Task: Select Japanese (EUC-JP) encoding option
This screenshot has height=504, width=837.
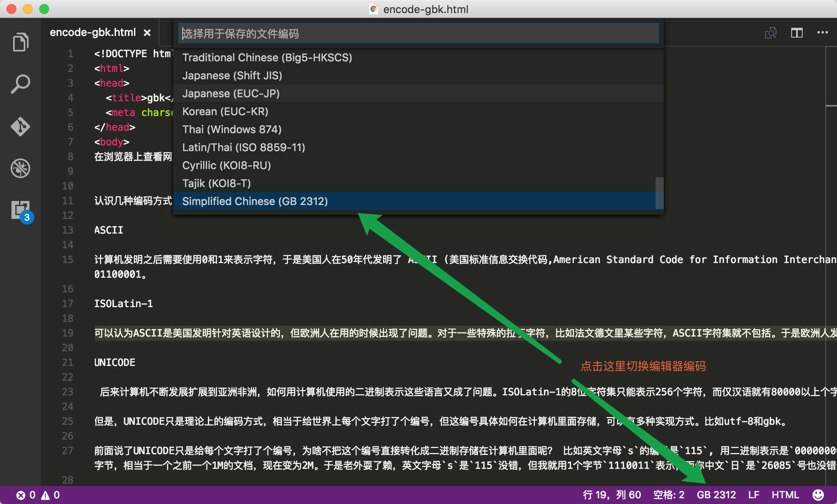Action: (x=231, y=94)
